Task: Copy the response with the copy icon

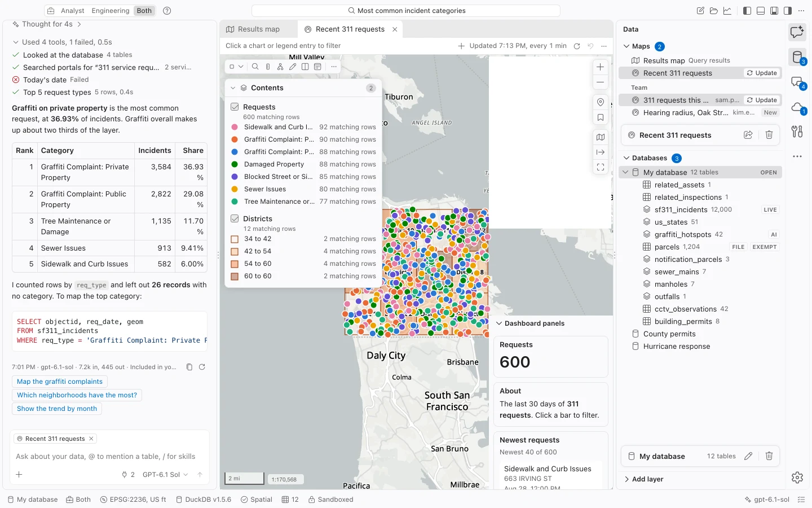Action: pyautogui.click(x=189, y=367)
